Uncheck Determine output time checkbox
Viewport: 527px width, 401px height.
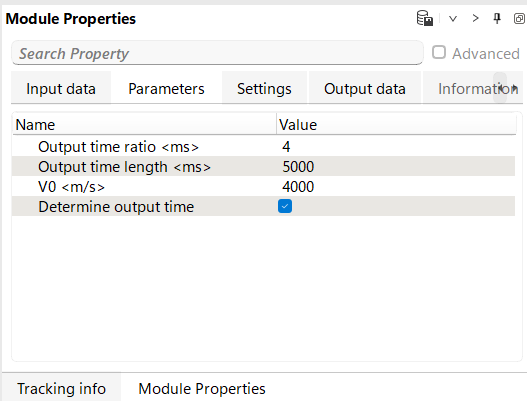[285, 206]
